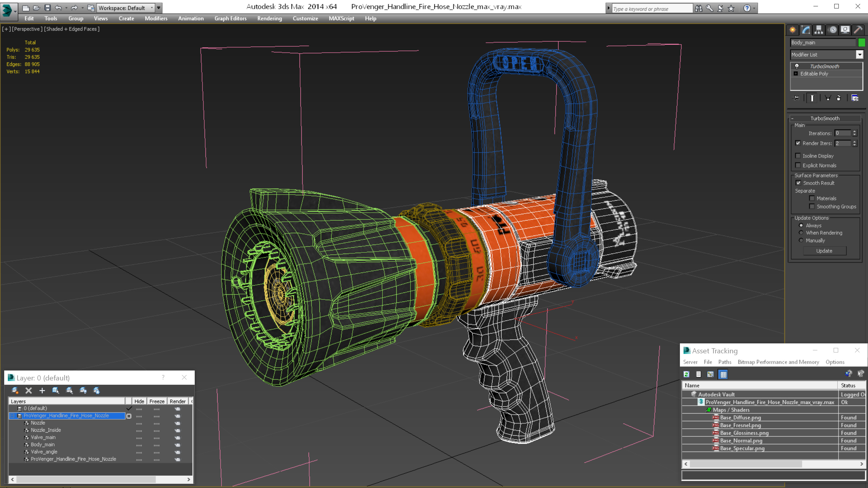Open the Hierarchy command panel tab
Screen dimensions: 868x488
pos(819,30)
